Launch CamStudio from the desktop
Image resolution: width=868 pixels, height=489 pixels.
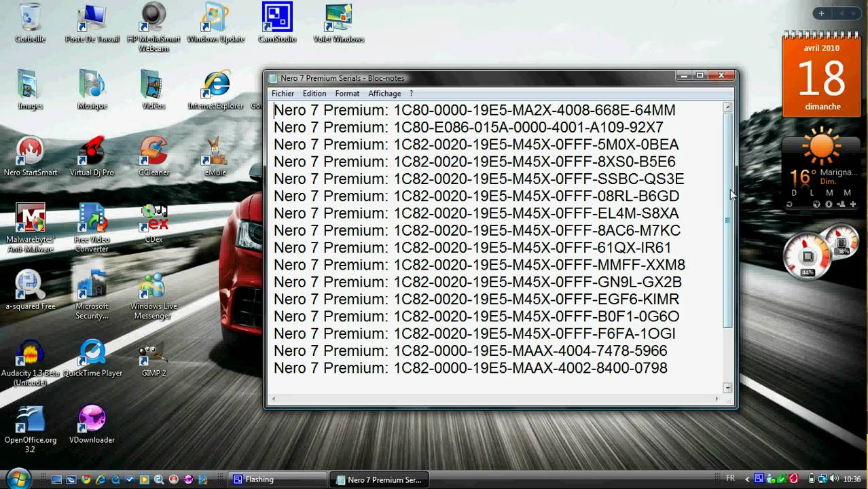tap(277, 23)
